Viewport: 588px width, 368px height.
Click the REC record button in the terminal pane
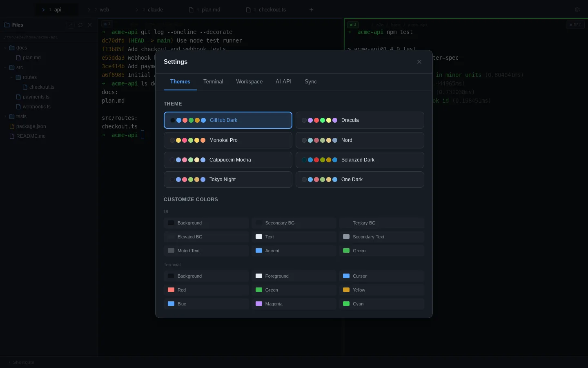[x=575, y=25]
